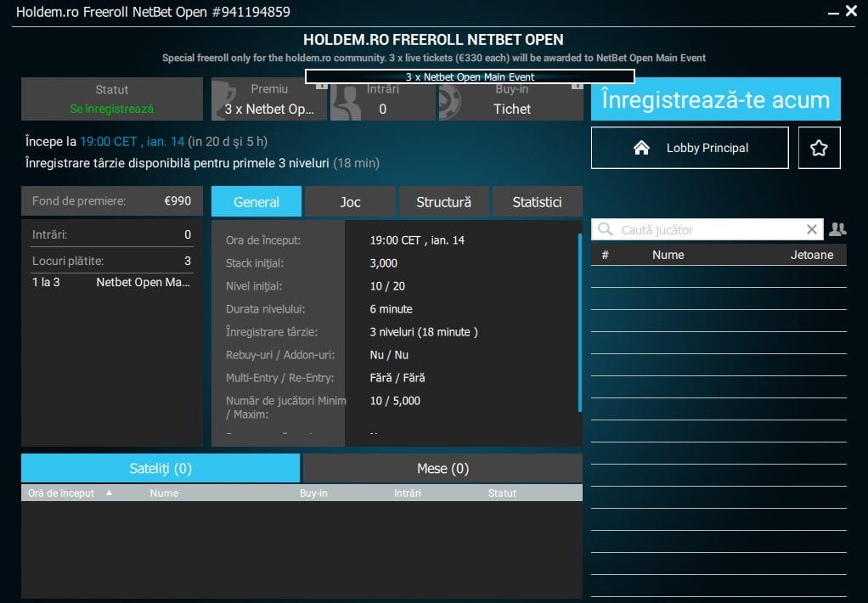Click the Locuri plătite row

pyautogui.click(x=112, y=261)
